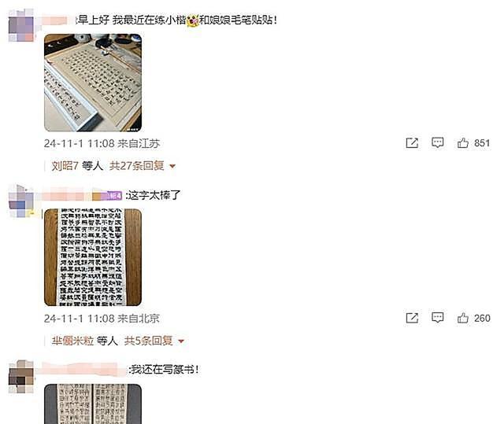
Task: Open the user 芈俪米粒 profile link
Action: click(x=72, y=341)
